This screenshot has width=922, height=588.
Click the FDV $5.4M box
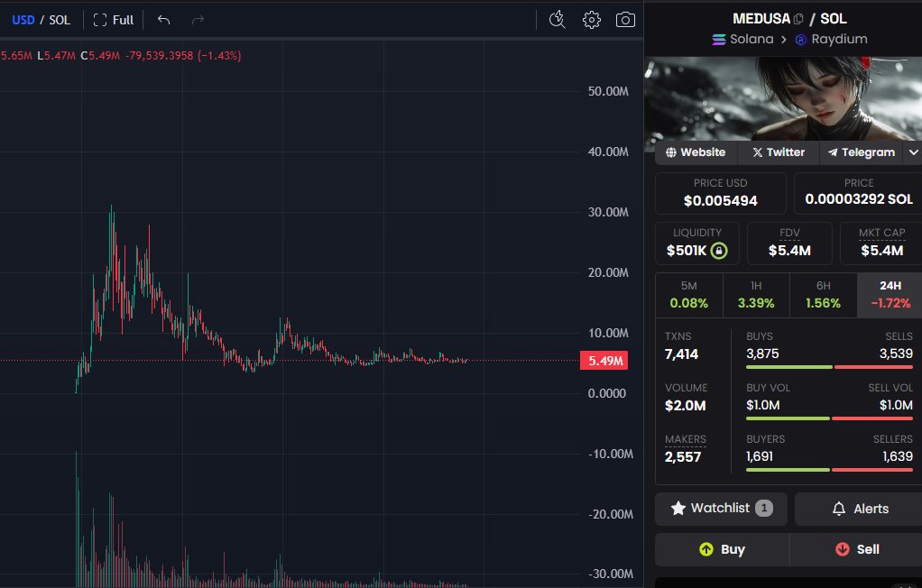pyautogui.click(x=789, y=243)
